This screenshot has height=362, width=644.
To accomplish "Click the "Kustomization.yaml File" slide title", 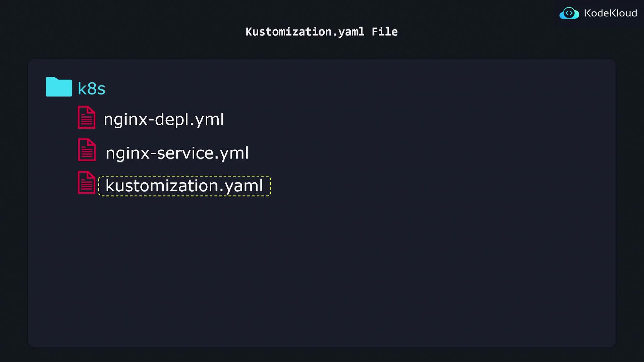I will [321, 32].
